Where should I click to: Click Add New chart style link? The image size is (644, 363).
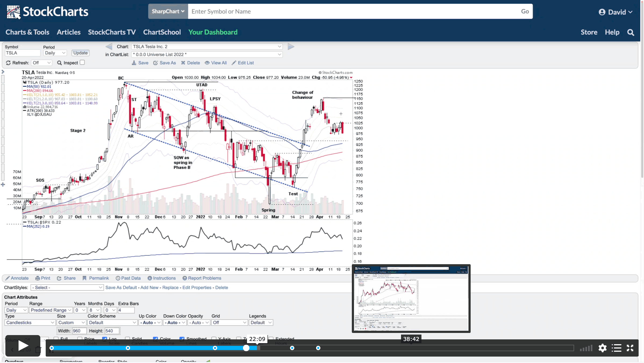(149, 288)
